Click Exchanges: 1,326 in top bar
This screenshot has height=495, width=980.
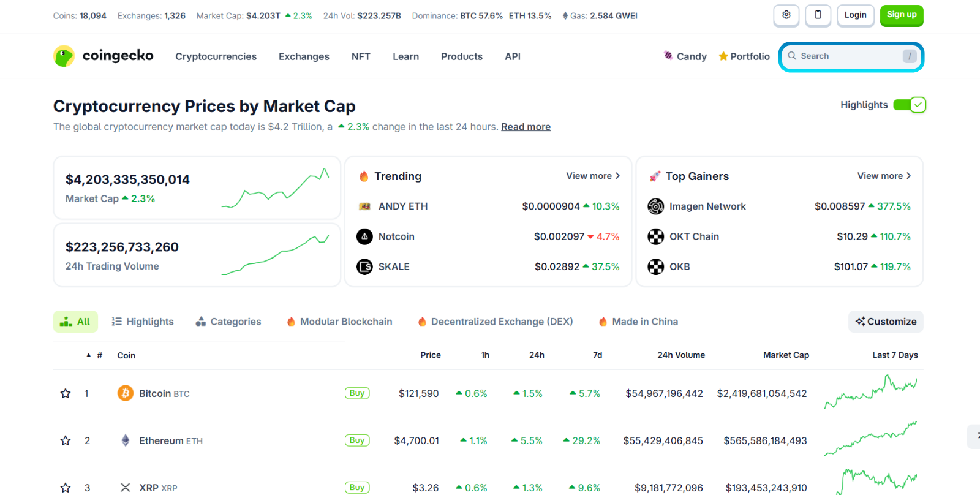click(x=151, y=16)
